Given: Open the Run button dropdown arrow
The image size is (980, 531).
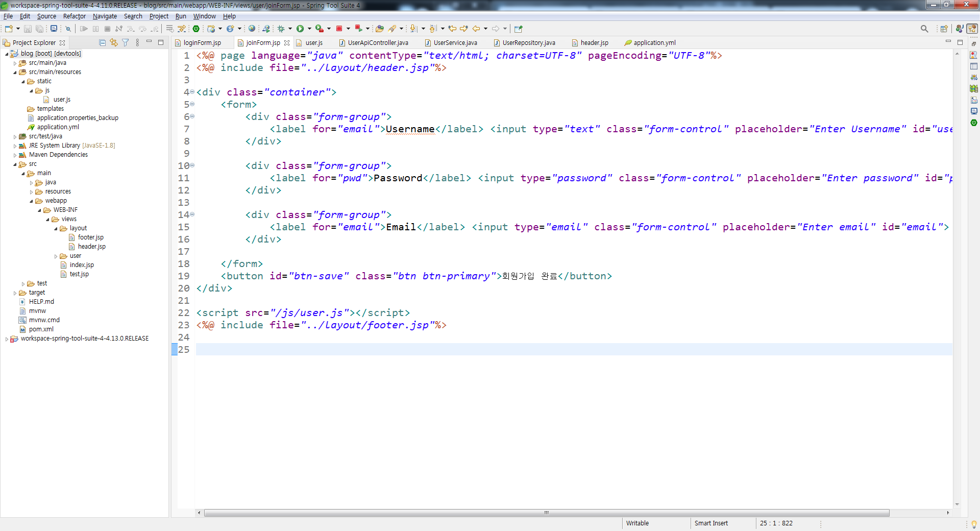Looking at the screenshot, I should (309, 29).
